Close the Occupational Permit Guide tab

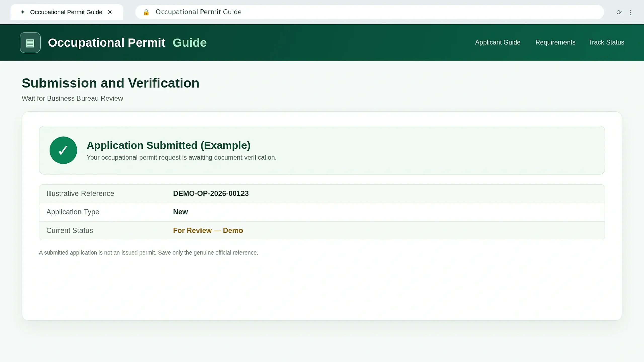click(x=110, y=12)
